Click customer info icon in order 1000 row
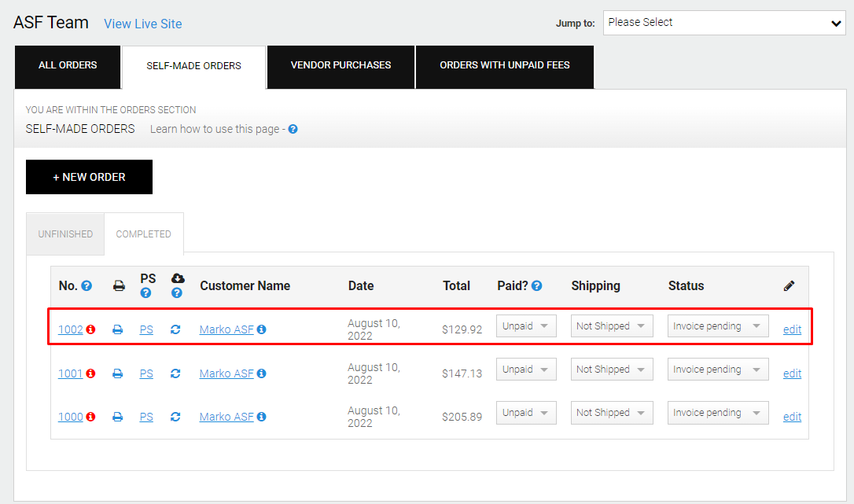The image size is (854, 504). (261, 416)
